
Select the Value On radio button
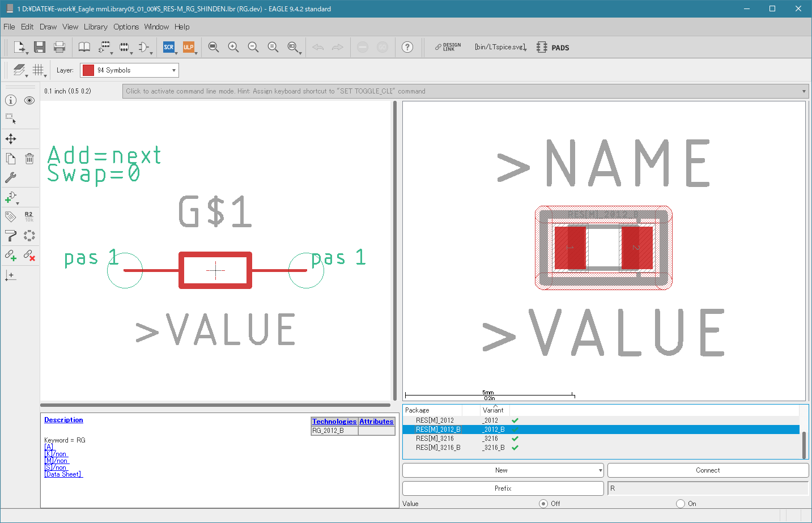(x=681, y=504)
